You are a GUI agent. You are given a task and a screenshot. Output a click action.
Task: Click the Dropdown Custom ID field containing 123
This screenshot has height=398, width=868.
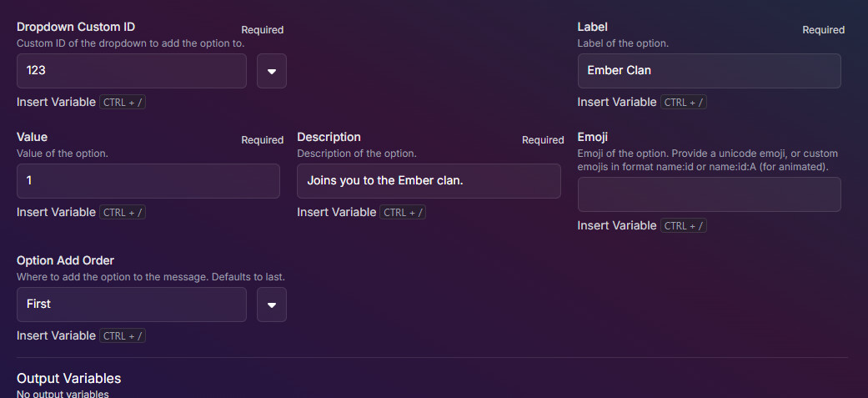pyautogui.click(x=132, y=71)
